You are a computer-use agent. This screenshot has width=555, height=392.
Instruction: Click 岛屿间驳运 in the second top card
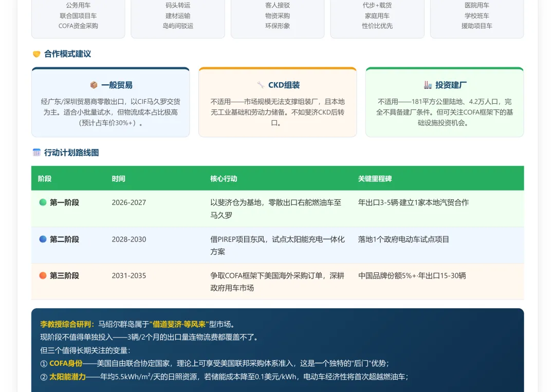click(x=178, y=26)
